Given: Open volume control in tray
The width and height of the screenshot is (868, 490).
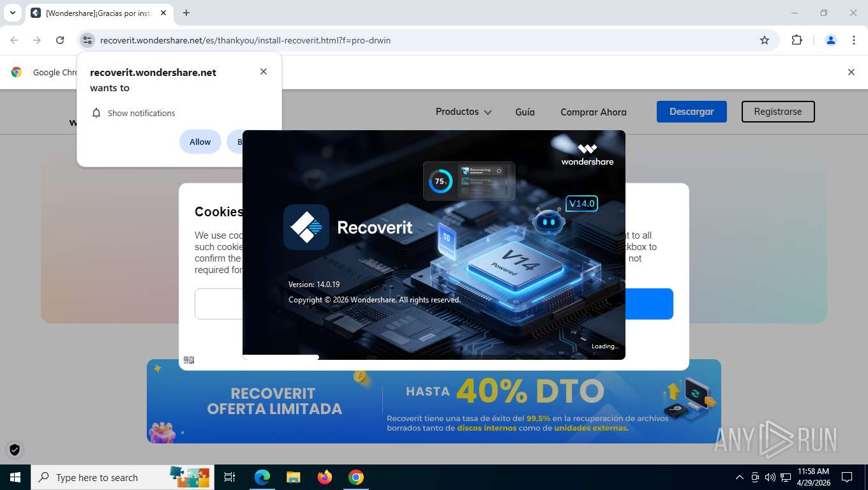Looking at the screenshot, I should pyautogui.click(x=770, y=477).
